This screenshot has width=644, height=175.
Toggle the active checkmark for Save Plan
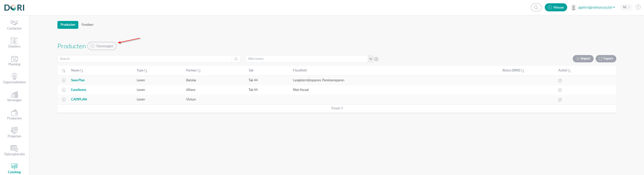pyautogui.click(x=560, y=81)
